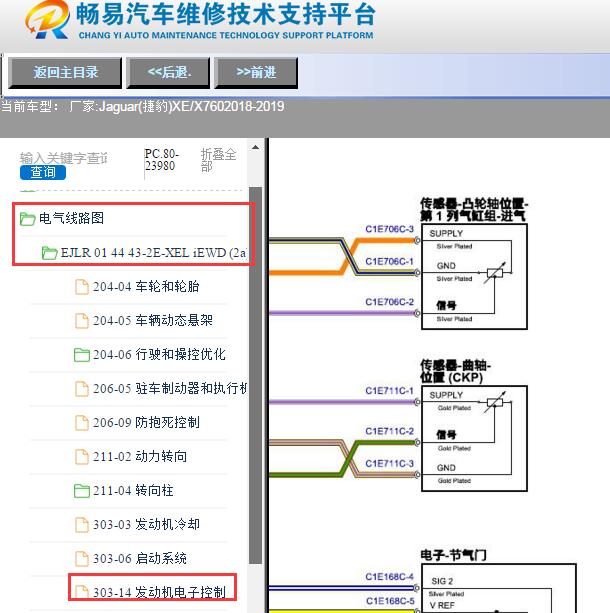Click connector label C1E706C-3
The height and width of the screenshot is (613, 610).
(389, 229)
